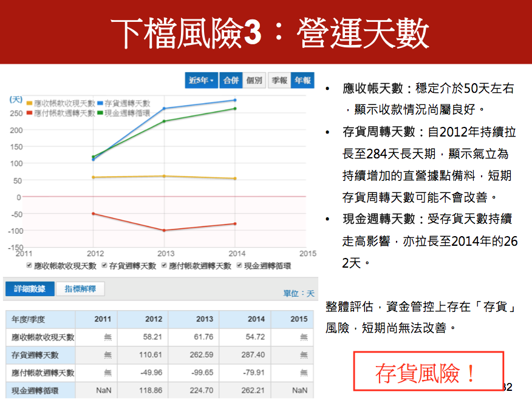Uncheck 存貨週轉天數 checkbox below the chart

(x=104, y=266)
